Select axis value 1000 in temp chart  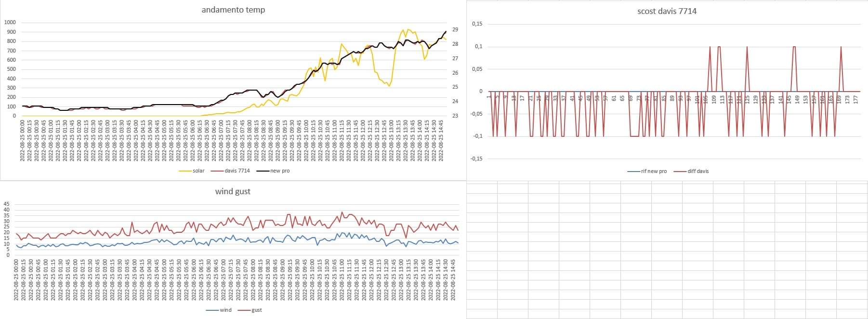tap(10, 23)
